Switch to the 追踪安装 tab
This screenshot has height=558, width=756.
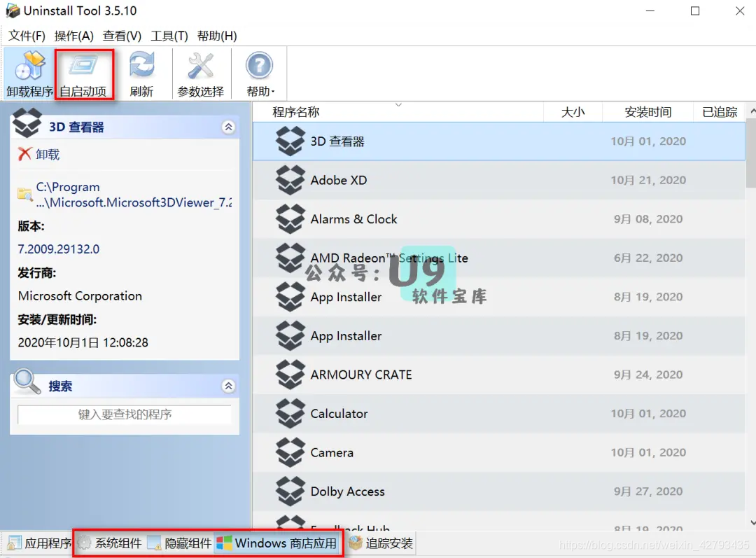[381, 543]
